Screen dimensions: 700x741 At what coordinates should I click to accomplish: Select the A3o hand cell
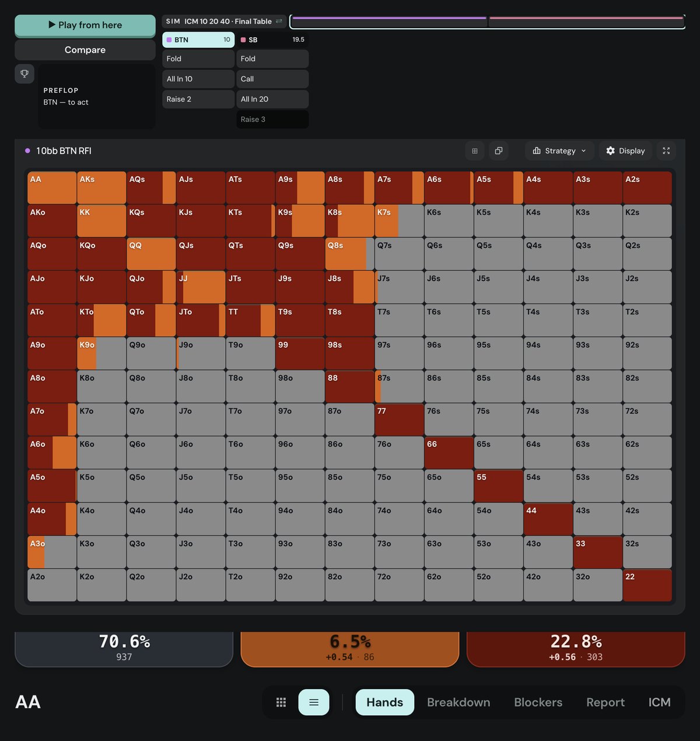point(52,552)
